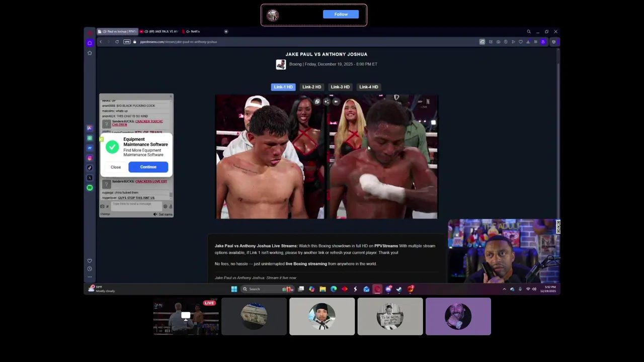This screenshot has height=362, width=644.
Task: Click the chat camera attachment icon
Action: 102,207
